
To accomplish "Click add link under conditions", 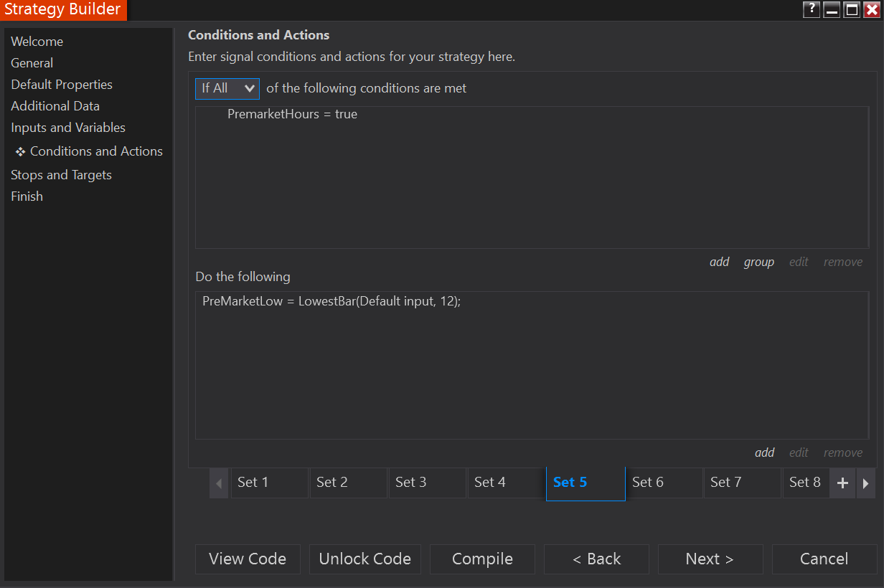I will click(x=719, y=262).
